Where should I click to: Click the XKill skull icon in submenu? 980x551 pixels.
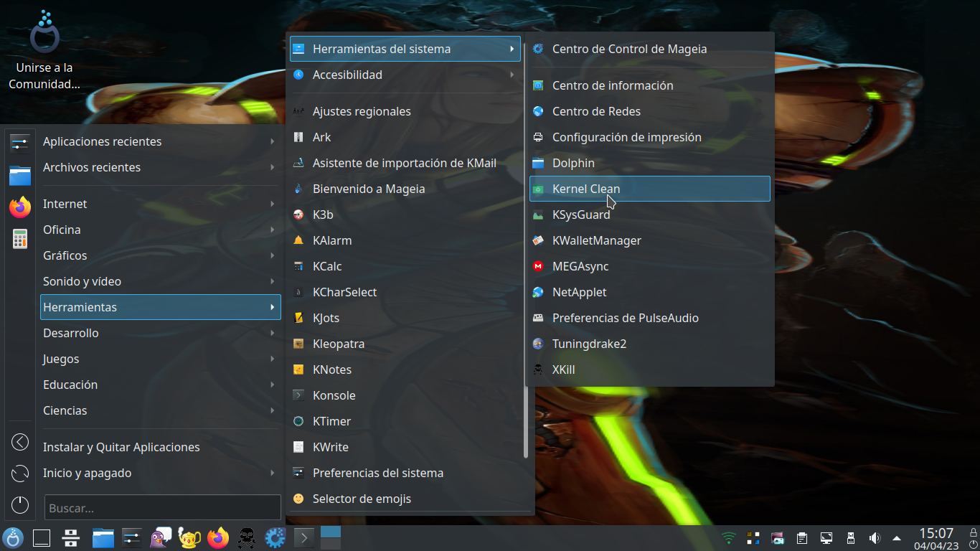[x=538, y=369]
